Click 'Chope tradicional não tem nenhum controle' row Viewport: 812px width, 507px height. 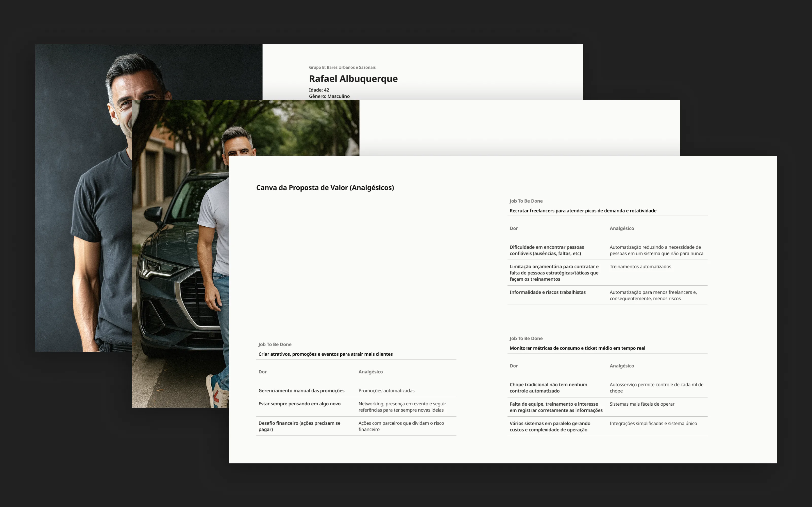(548, 388)
